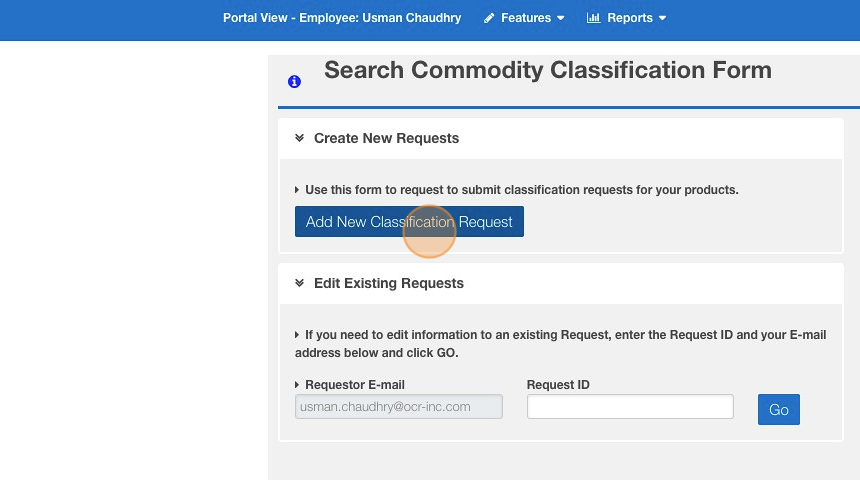
Task: Click the blue info icon near the title
Action: pos(294,82)
